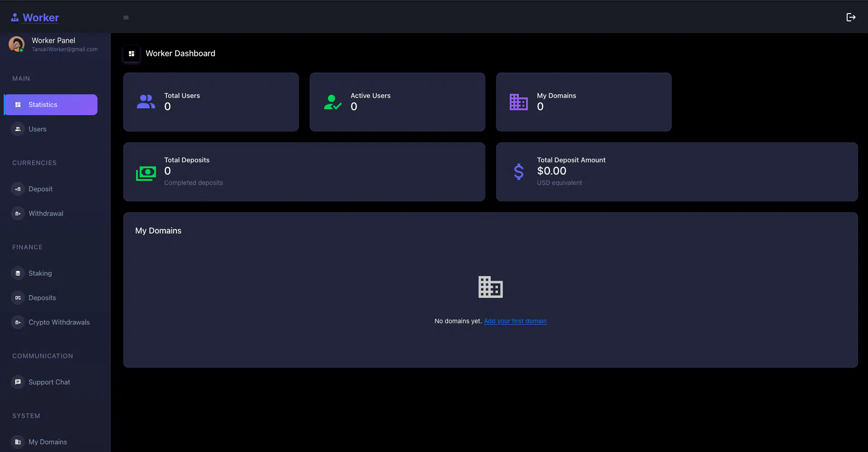This screenshot has width=868, height=452.
Task: Open the Users sidebar item
Action: [37, 129]
